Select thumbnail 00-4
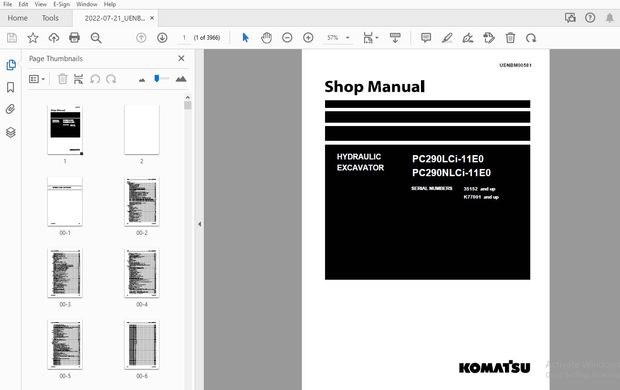The width and height of the screenshot is (620, 390). pyautogui.click(x=142, y=273)
